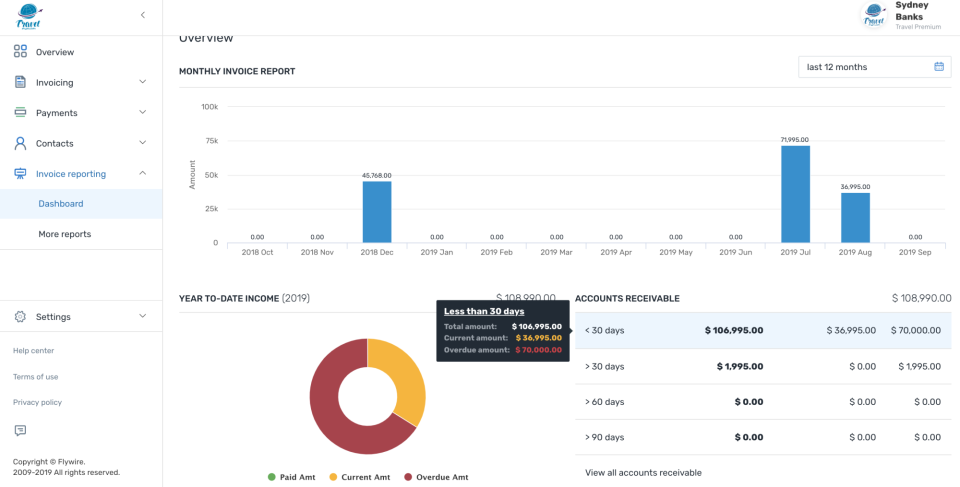Select the Dashboard menu item
The image size is (960, 487).
[61, 204]
